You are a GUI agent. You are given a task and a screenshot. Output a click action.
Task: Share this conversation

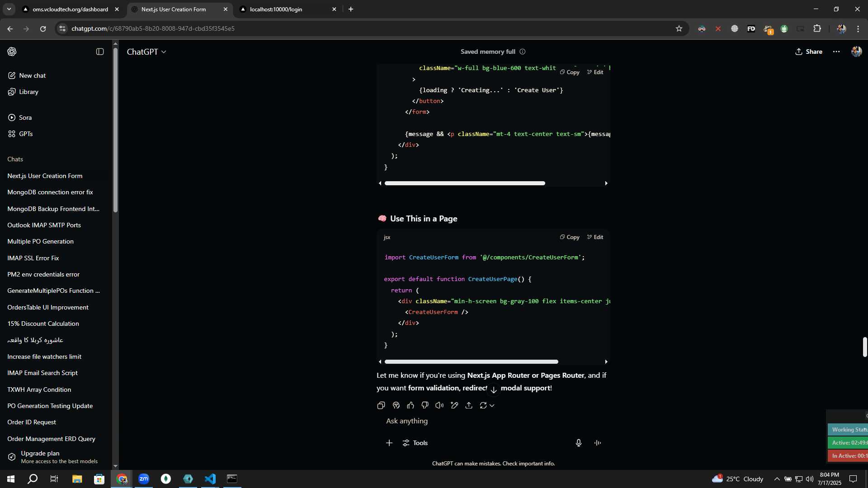click(x=809, y=52)
